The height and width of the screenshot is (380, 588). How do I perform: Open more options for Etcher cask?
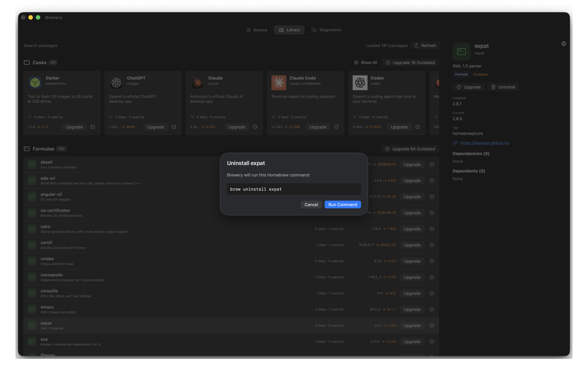click(93, 127)
